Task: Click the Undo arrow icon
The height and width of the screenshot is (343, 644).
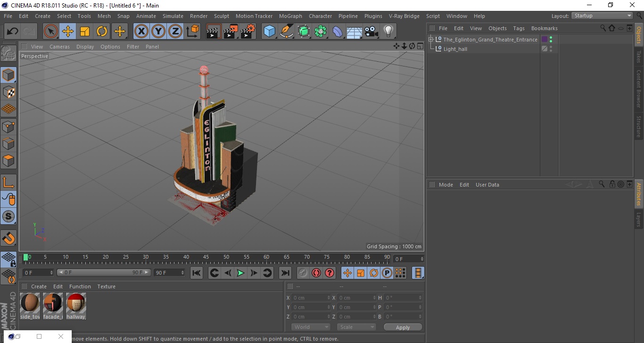Action: (12, 32)
